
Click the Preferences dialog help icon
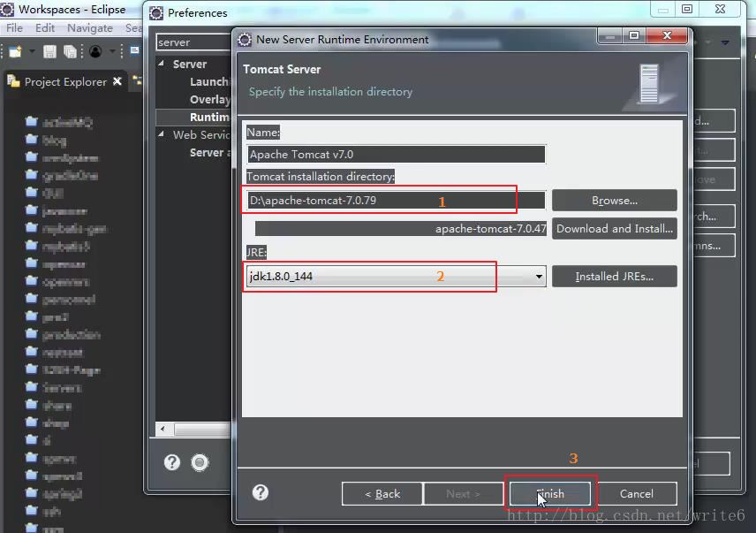point(173,462)
